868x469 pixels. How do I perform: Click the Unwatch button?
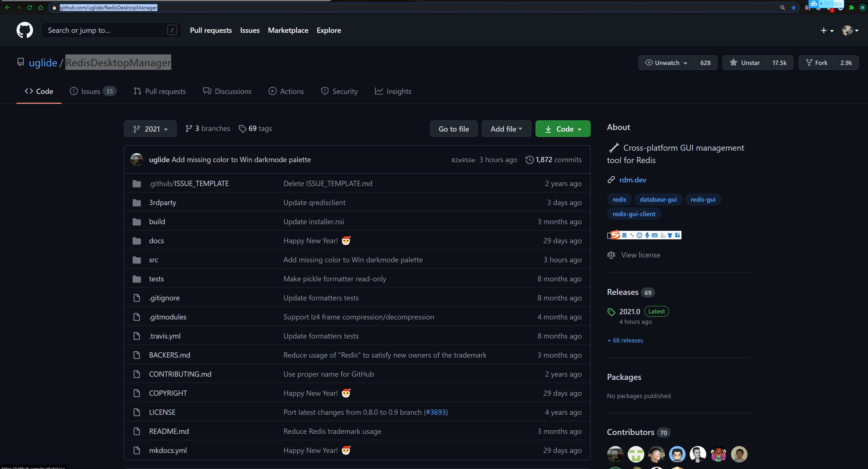(666, 63)
